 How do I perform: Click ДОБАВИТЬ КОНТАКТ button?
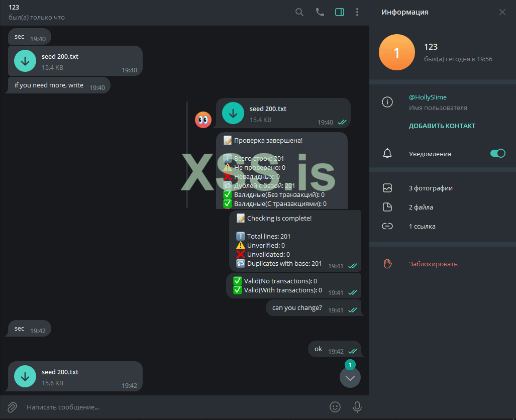(442, 126)
